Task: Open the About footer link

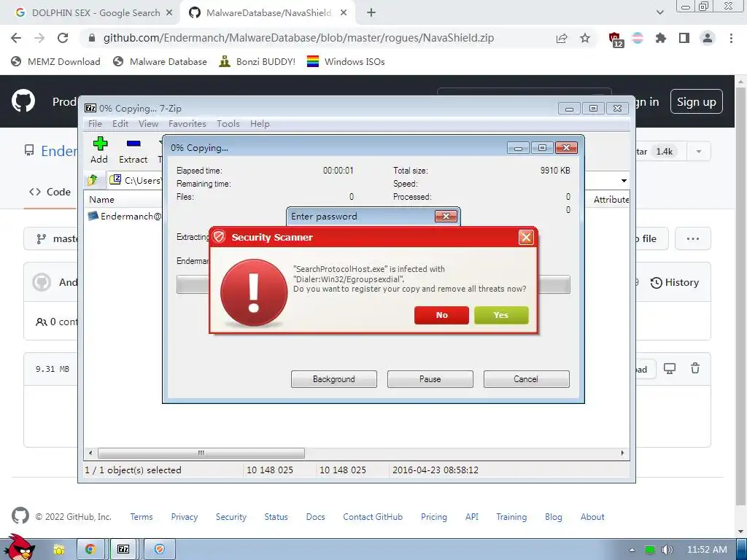Action: [592, 517]
